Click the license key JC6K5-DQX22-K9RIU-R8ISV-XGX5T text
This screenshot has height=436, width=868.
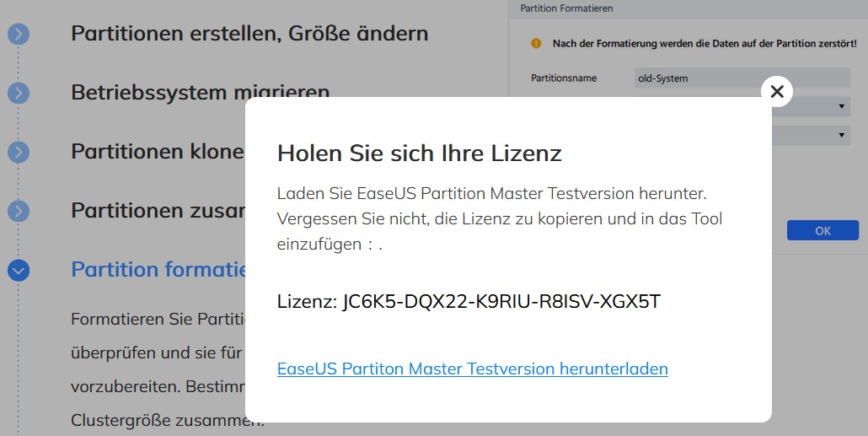click(501, 301)
